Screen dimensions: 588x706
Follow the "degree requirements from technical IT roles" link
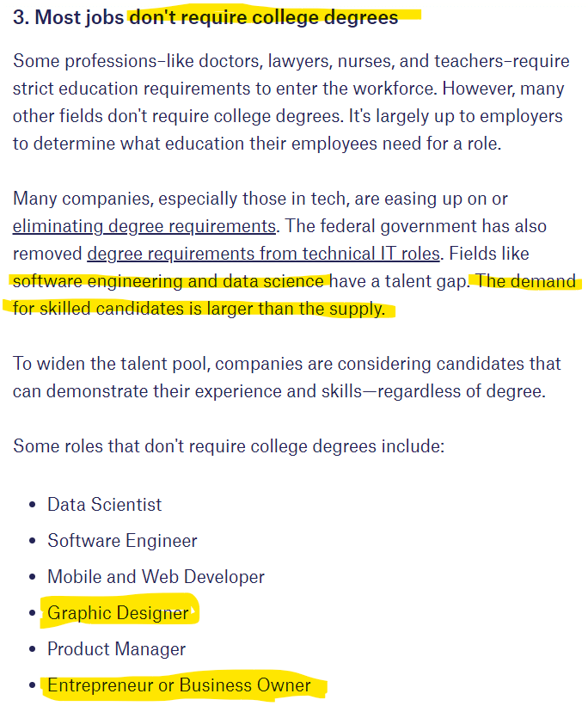263,255
